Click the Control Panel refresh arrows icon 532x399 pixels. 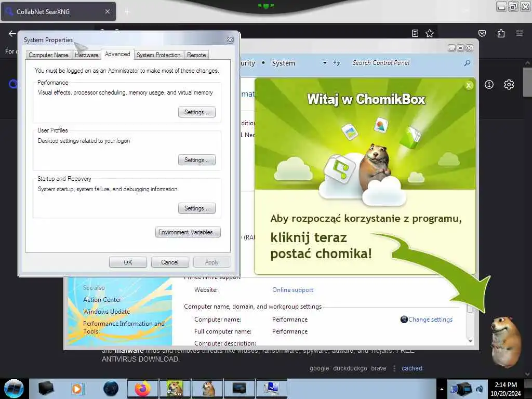pos(336,63)
